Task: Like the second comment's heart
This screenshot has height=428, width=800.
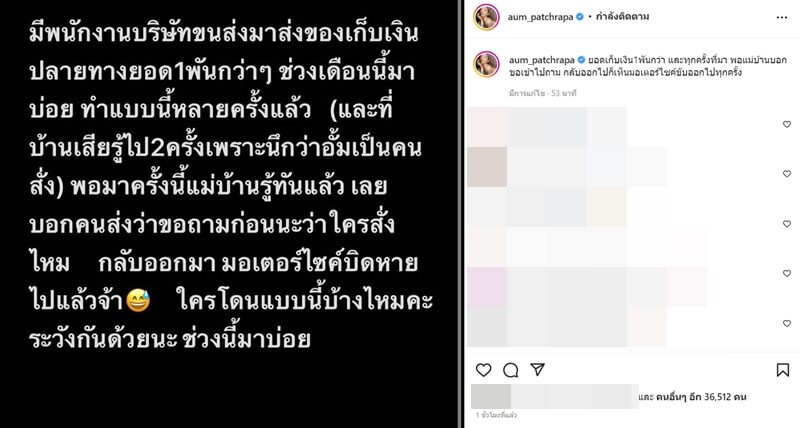Action: 787,174
